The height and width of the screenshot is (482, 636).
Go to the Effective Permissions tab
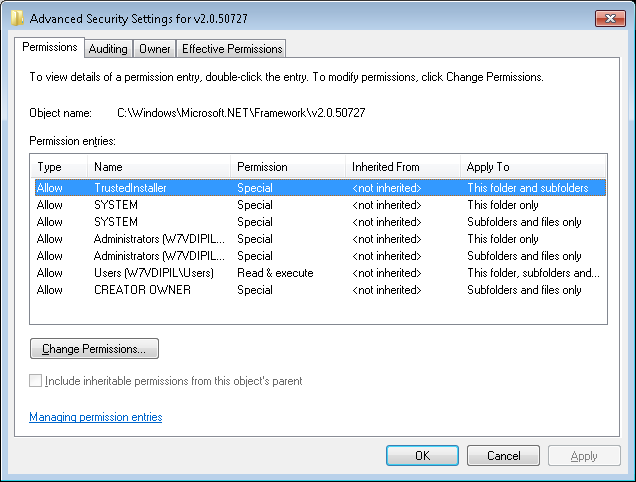click(x=232, y=48)
